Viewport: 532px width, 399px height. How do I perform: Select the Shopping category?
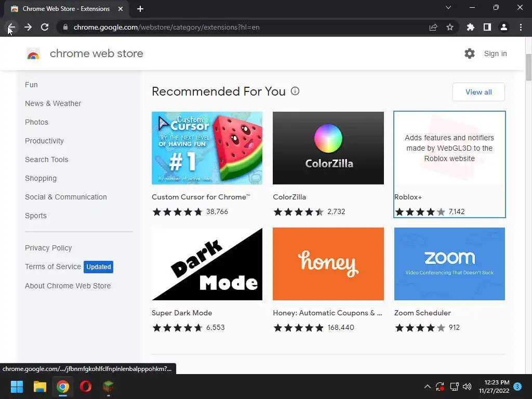tap(41, 178)
